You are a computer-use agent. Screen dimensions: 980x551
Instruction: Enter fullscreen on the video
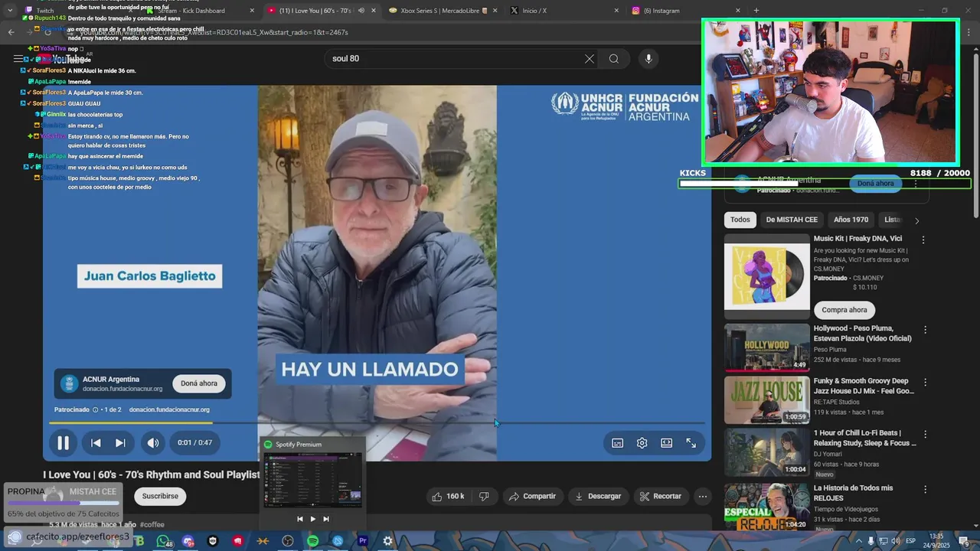tap(691, 443)
